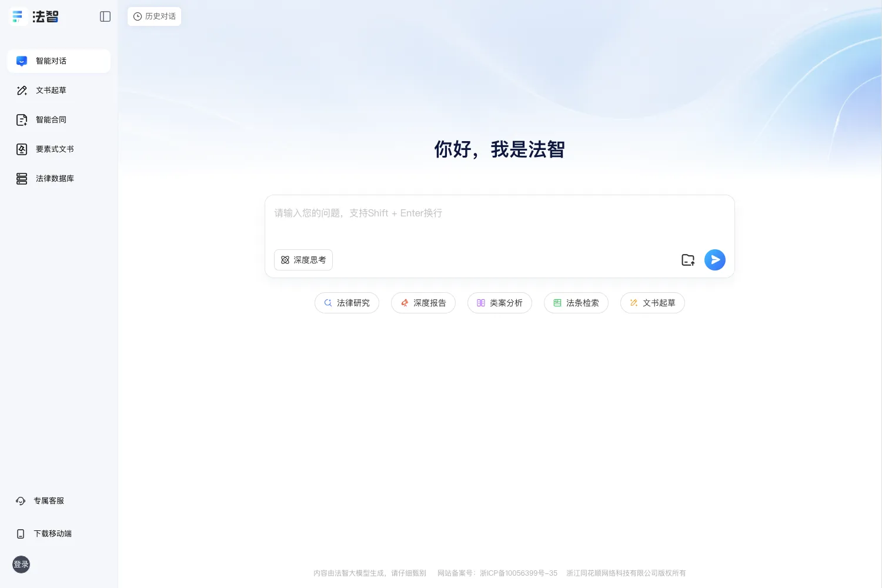Choose the 类案分析 shortcut chip
The width and height of the screenshot is (882, 588).
(500, 303)
